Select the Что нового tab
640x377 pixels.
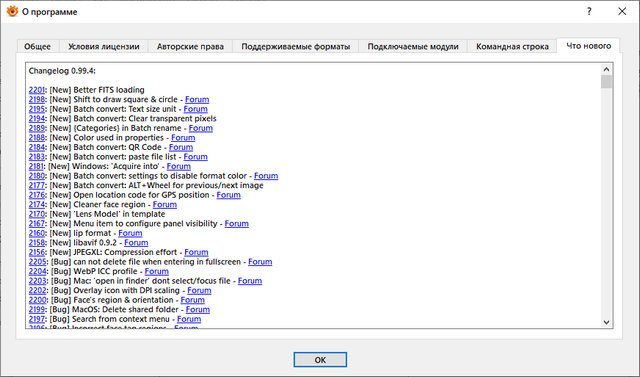[589, 46]
